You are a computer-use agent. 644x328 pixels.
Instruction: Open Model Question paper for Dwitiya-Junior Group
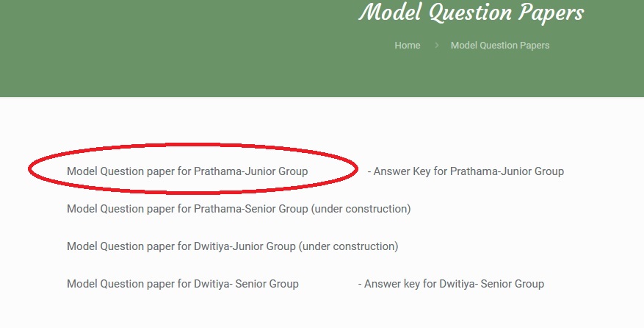[181, 246]
